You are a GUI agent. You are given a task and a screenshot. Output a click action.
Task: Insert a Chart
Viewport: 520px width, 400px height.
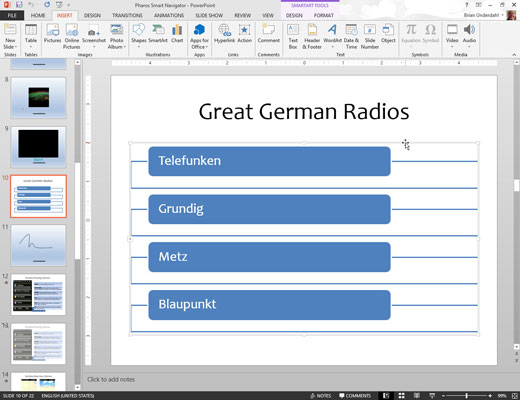click(177, 34)
